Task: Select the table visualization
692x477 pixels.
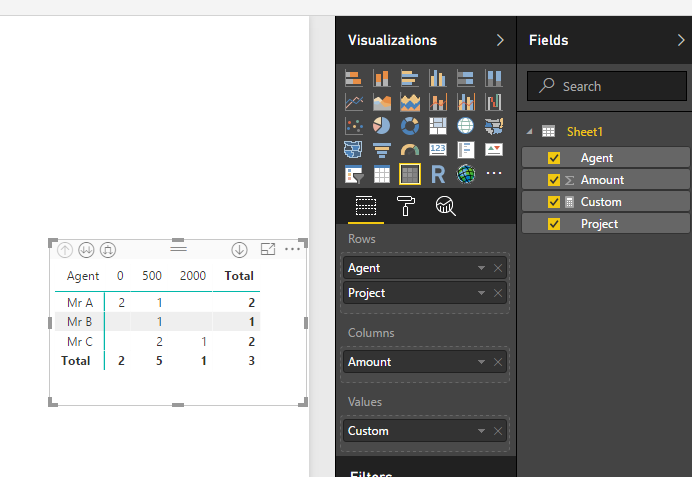Action: pos(382,174)
